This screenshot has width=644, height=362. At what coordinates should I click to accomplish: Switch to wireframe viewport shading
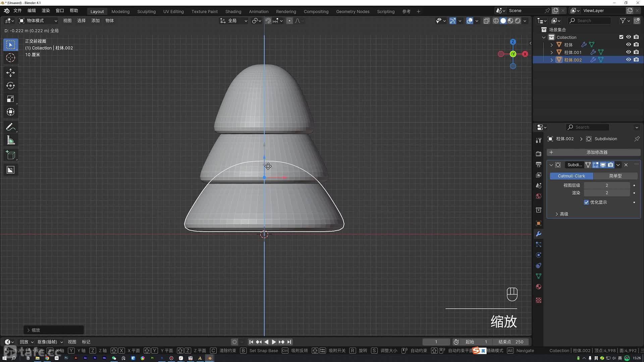(x=496, y=21)
